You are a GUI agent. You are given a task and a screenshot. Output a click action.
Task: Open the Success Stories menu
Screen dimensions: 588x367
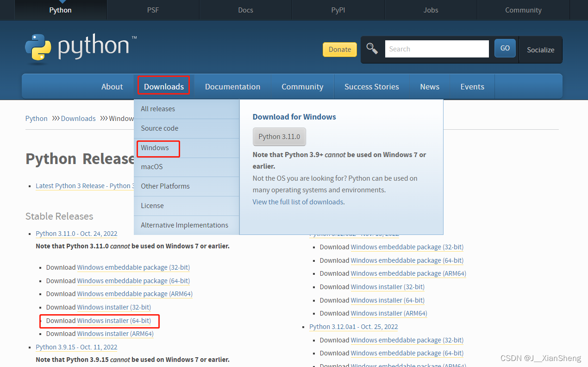coord(372,87)
